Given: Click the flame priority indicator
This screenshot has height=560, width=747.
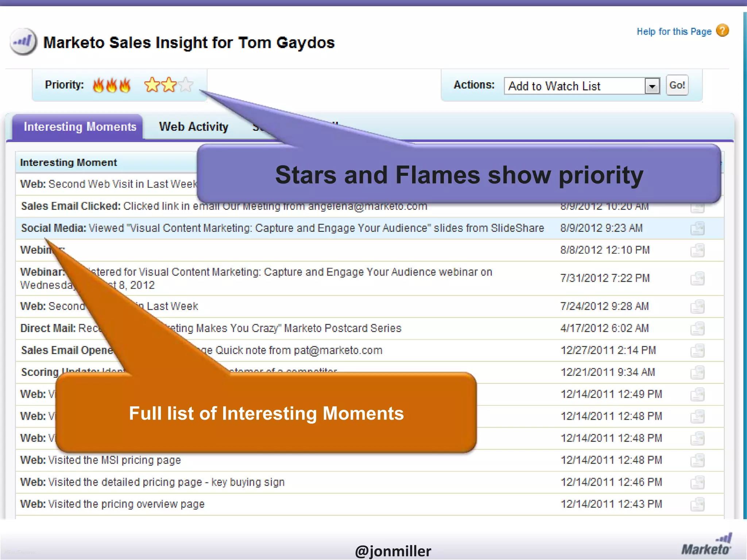Looking at the screenshot, I should coord(112,85).
